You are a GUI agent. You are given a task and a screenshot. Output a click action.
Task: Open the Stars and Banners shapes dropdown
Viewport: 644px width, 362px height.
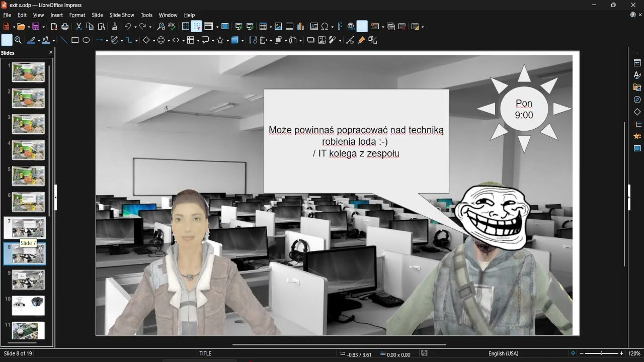click(227, 40)
